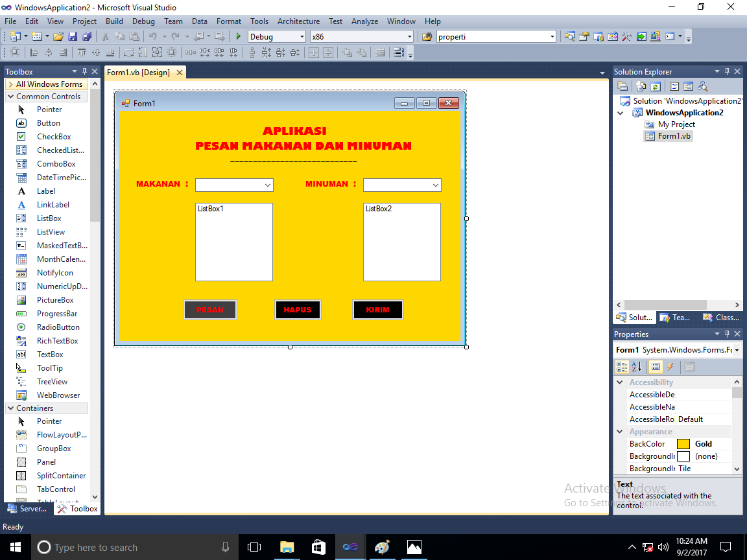Open the Debug menu

(143, 21)
